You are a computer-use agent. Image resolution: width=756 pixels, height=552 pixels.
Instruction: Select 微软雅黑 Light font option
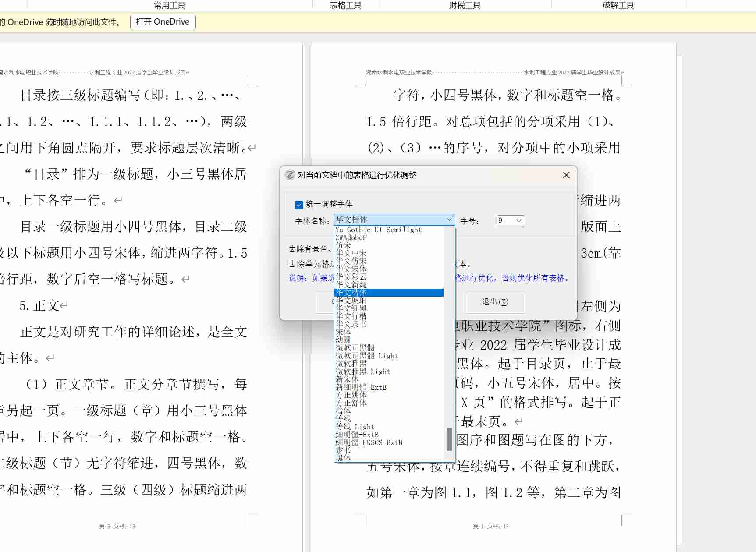(363, 372)
